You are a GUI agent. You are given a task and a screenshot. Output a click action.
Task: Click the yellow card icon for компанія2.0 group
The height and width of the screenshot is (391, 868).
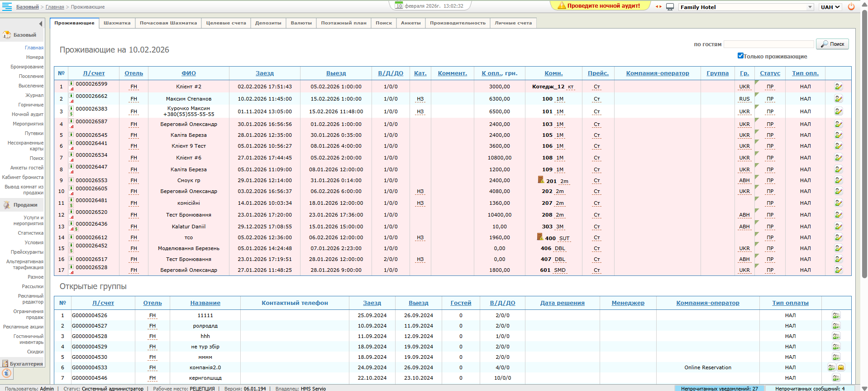click(841, 367)
